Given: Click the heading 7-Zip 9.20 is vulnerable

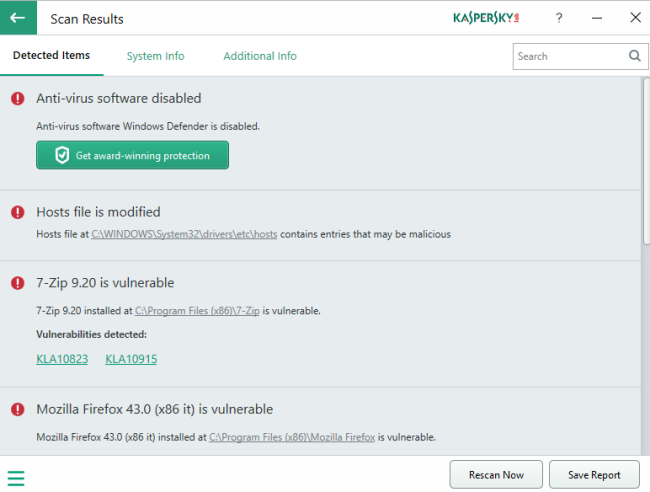Looking at the screenshot, I should point(105,283).
